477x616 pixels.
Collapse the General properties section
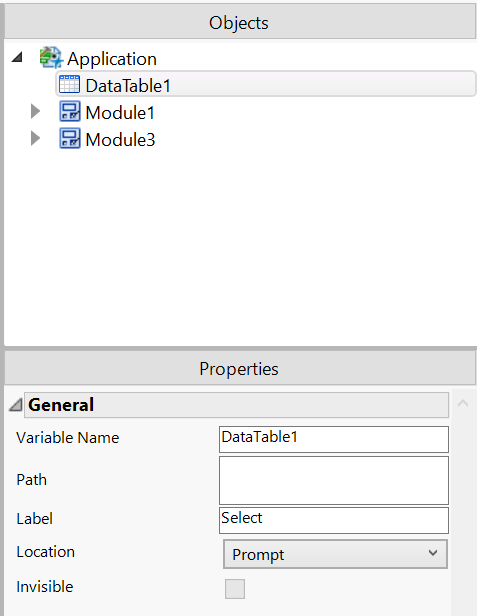tap(16, 404)
